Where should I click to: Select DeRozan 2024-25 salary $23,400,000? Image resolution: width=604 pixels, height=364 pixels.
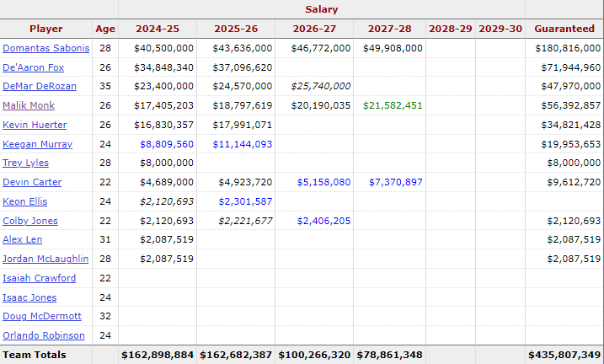[163, 86]
